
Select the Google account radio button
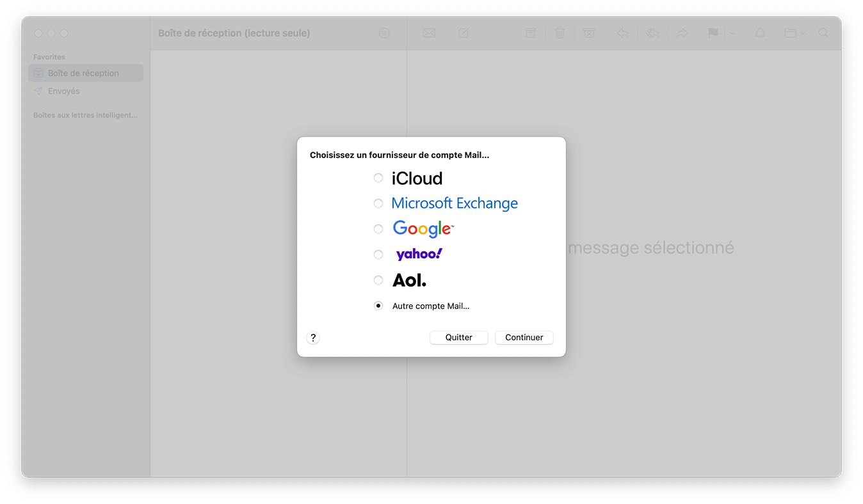click(x=378, y=229)
